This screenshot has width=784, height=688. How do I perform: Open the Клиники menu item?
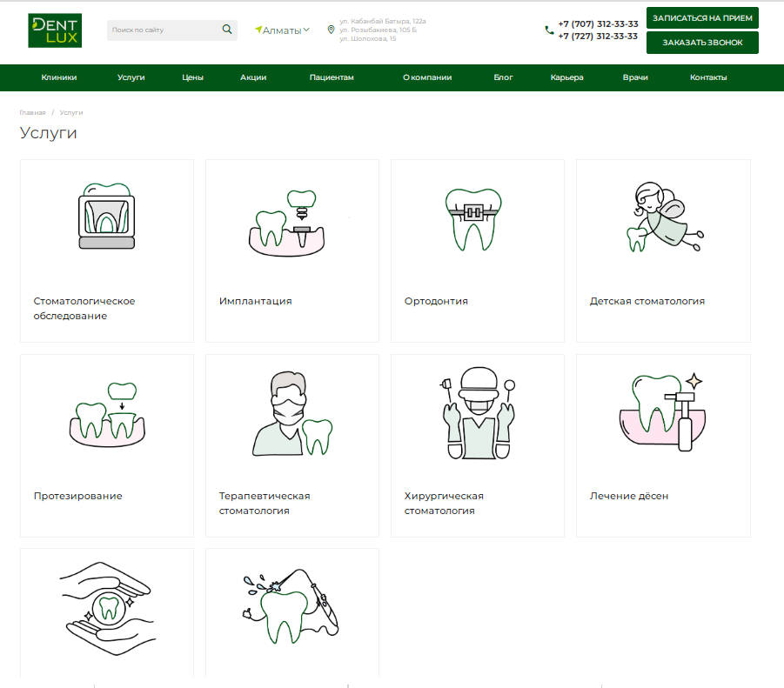pyautogui.click(x=59, y=77)
